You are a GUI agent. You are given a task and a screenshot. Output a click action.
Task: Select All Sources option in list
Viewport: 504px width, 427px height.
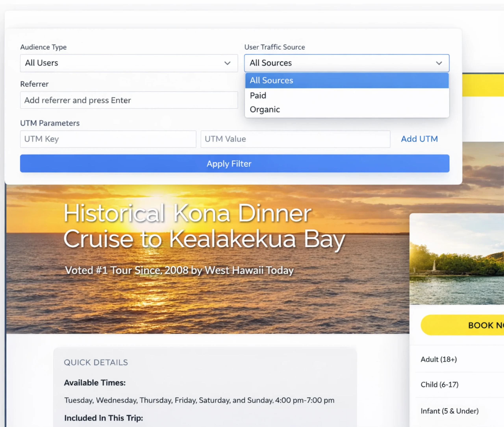[x=346, y=80]
